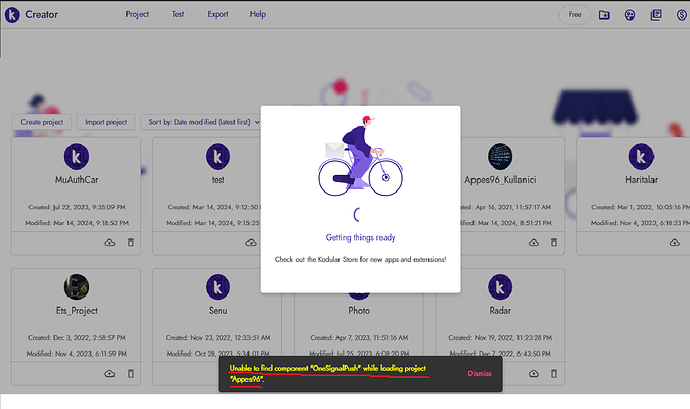Click the Import project button

pyautogui.click(x=106, y=122)
